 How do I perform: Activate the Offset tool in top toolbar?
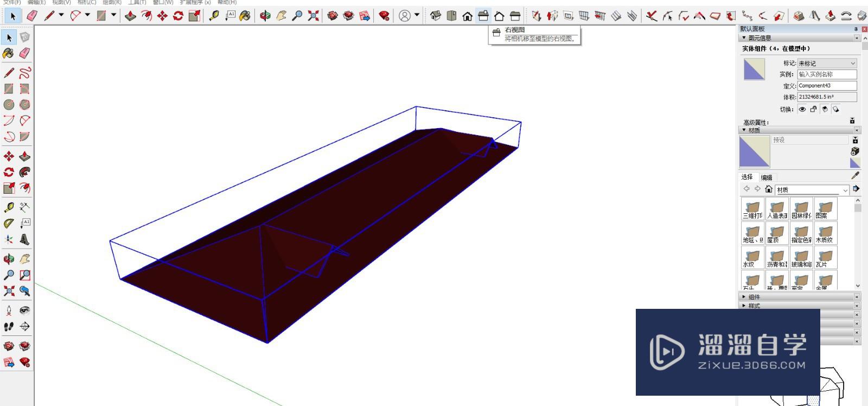pos(146,16)
